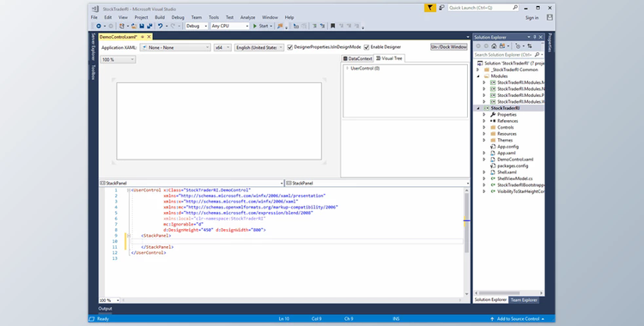Open the English (United States) language dropdown
The image size is (644, 326).
coord(258,48)
